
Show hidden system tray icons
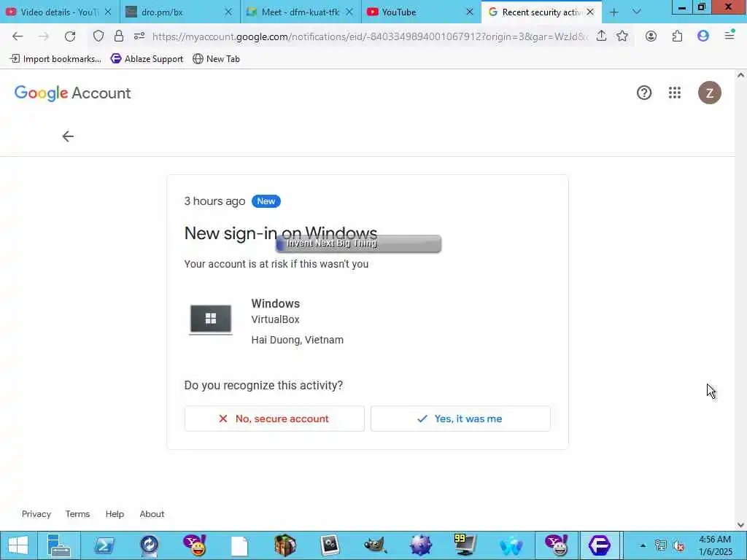[643, 545]
